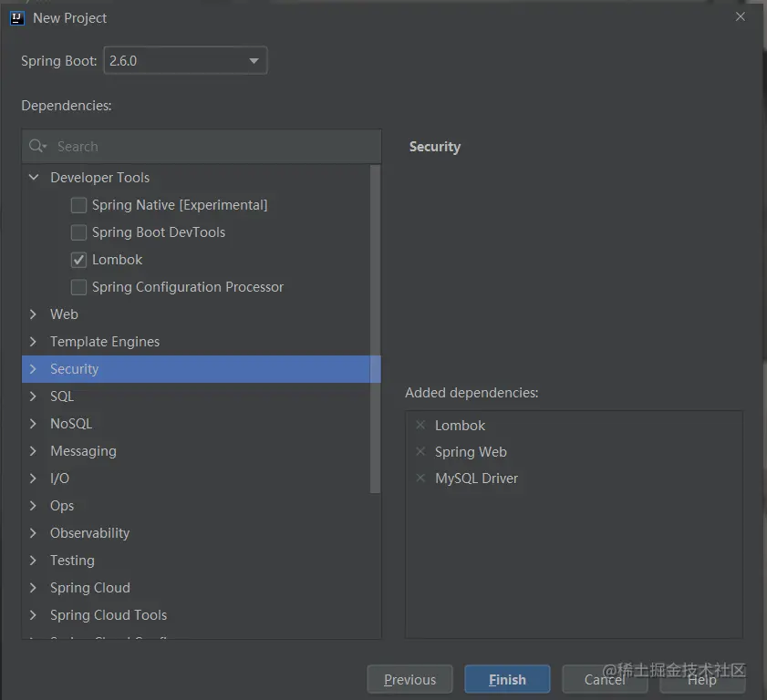Expand the Ops category
Screen dimensions: 767x700
tap(33, 506)
